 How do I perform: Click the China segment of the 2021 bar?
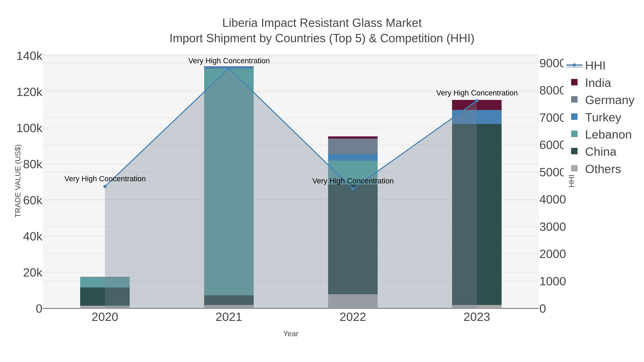[x=229, y=300]
